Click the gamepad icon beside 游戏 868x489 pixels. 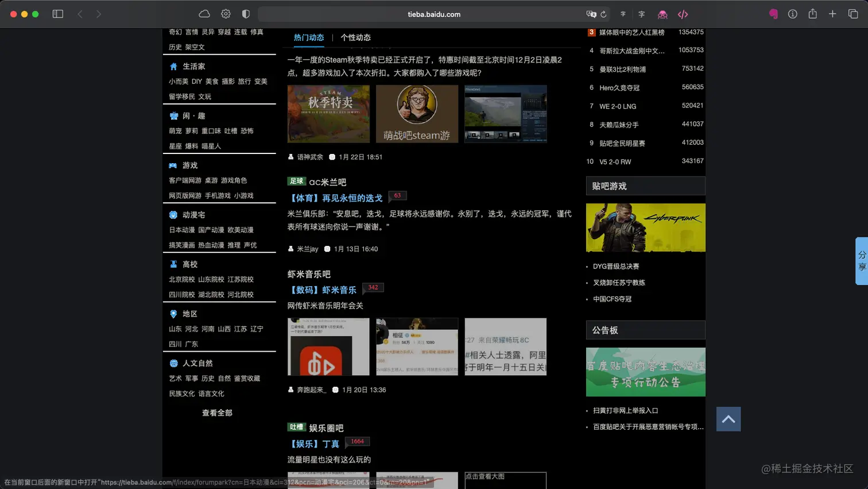173,165
